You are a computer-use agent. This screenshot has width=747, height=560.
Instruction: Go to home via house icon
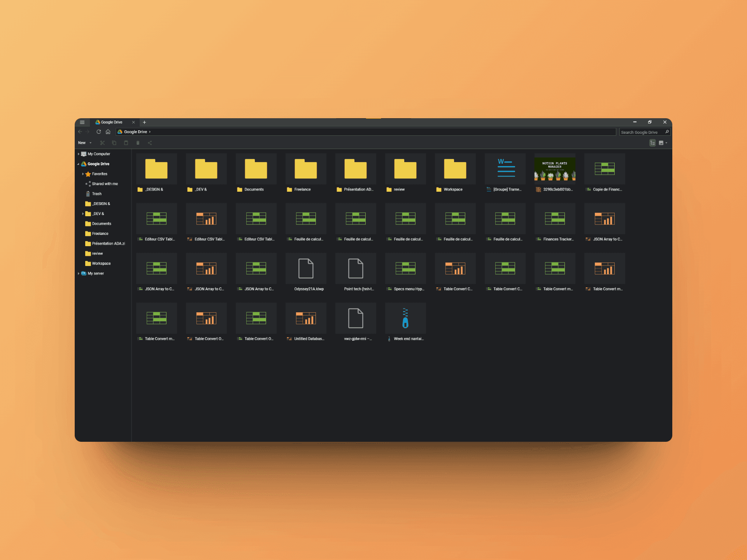click(108, 132)
